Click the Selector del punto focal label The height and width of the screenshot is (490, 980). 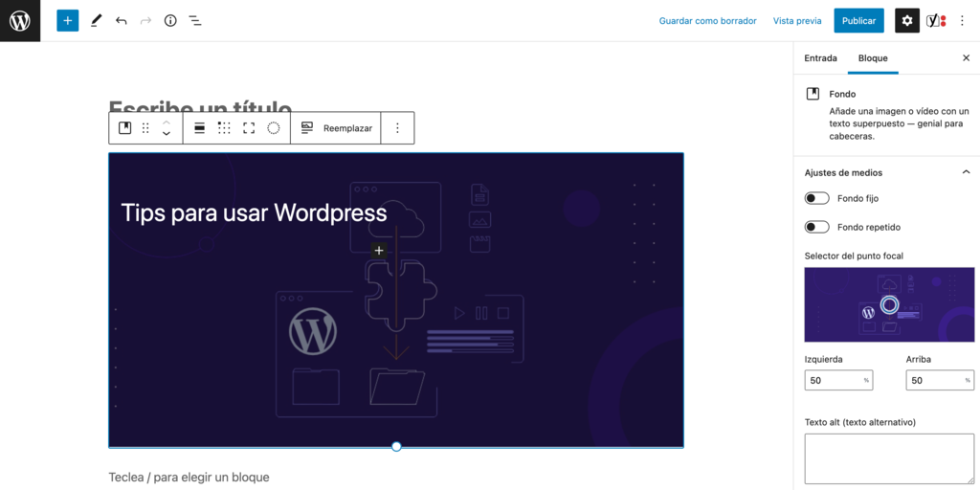[854, 256]
